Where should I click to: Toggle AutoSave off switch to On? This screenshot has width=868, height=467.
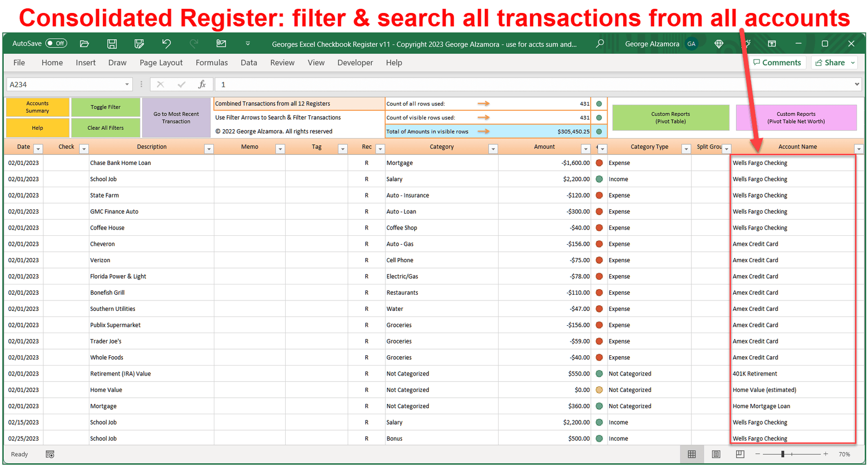click(x=56, y=43)
